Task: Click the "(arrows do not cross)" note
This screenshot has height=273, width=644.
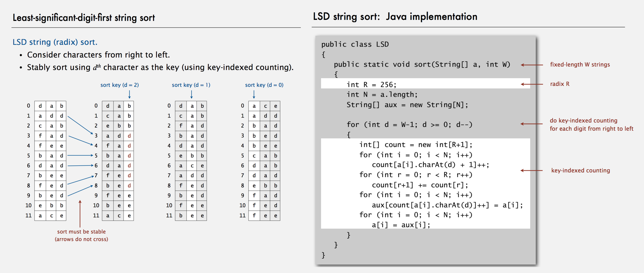Action: point(81,239)
